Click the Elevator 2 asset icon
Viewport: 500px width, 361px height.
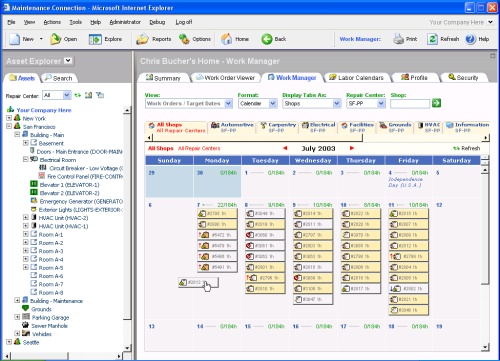click(x=34, y=192)
